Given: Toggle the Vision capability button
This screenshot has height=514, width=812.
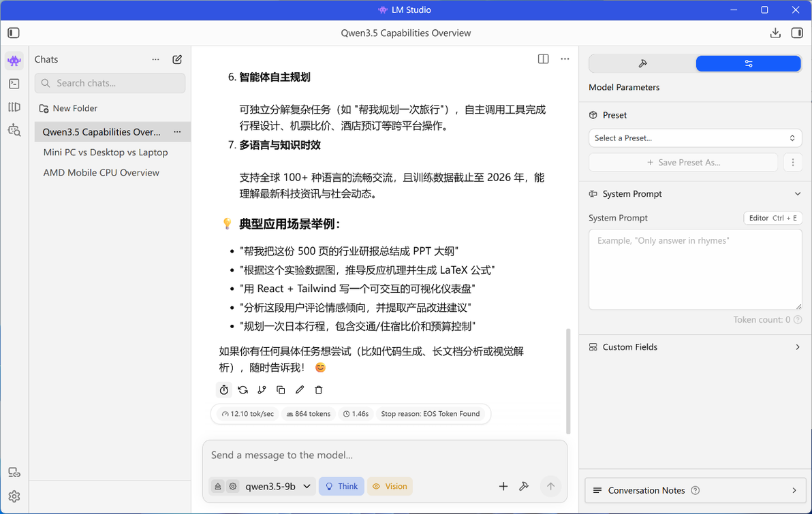Looking at the screenshot, I should (x=390, y=486).
